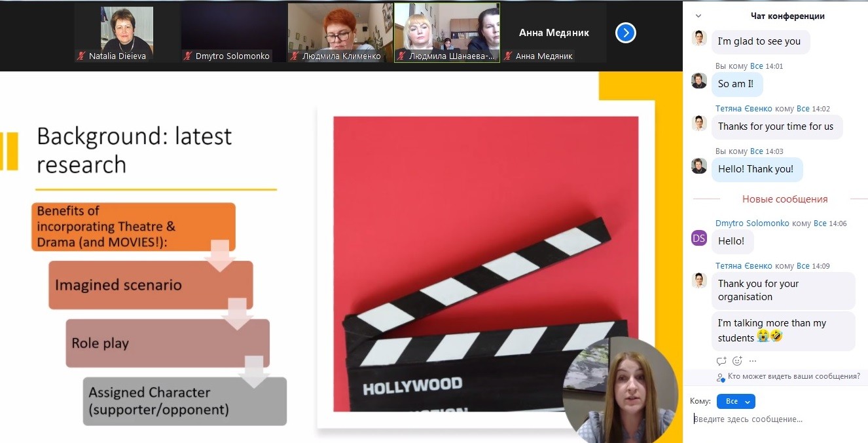Click the "Новые сообщения" divider label
This screenshot has height=443, width=868.
[x=785, y=199]
